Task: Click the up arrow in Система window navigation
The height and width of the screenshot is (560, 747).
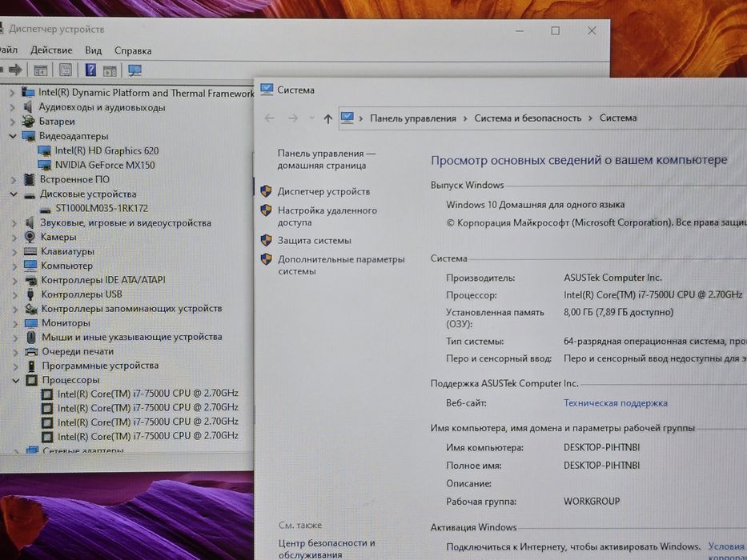Action: coord(327,118)
